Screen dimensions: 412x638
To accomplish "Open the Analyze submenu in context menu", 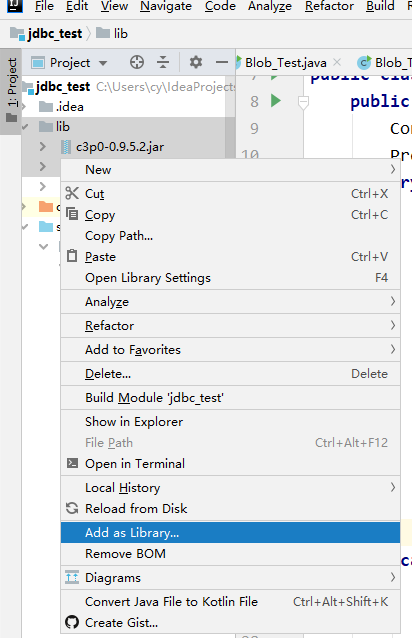I will click(230, 302).
